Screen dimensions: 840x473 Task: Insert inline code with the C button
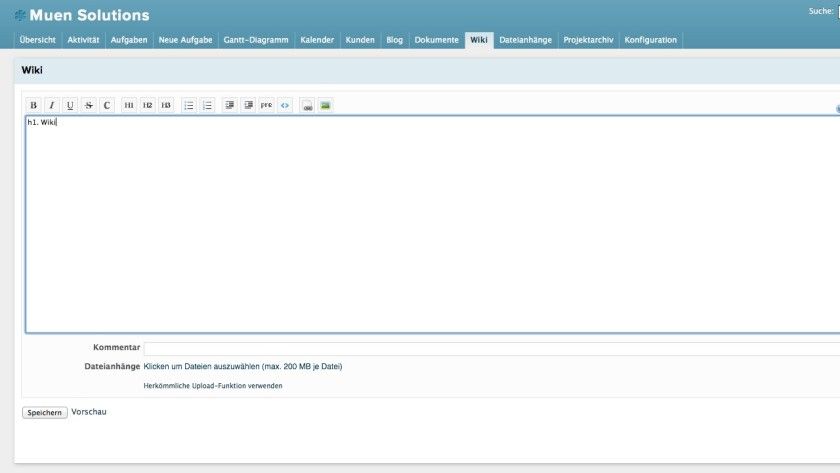[x=107, y=105]
